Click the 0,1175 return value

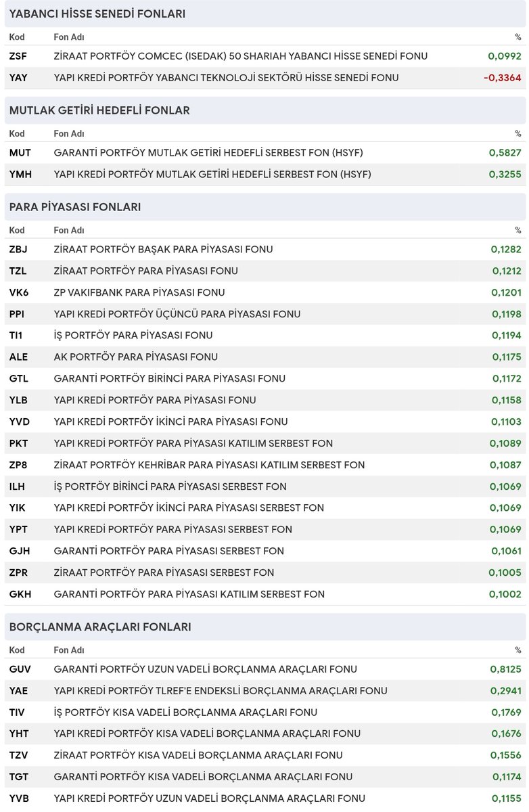(x=507, y=357)
